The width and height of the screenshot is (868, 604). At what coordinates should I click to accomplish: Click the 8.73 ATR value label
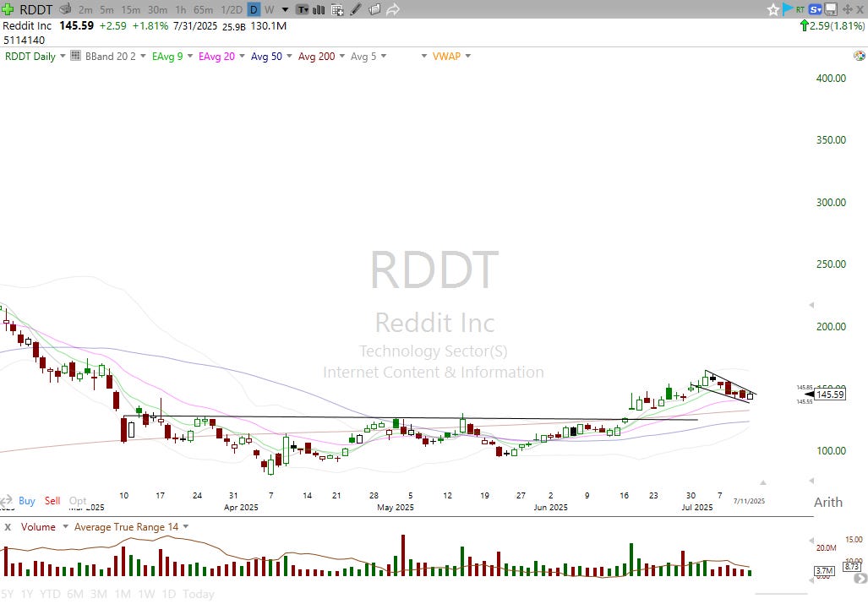(851, 566)
